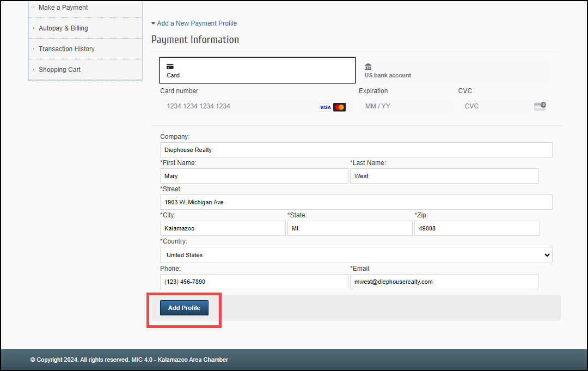Open the Country dropdown
This screenshot has height=371, width=588.
pos(356,255)
